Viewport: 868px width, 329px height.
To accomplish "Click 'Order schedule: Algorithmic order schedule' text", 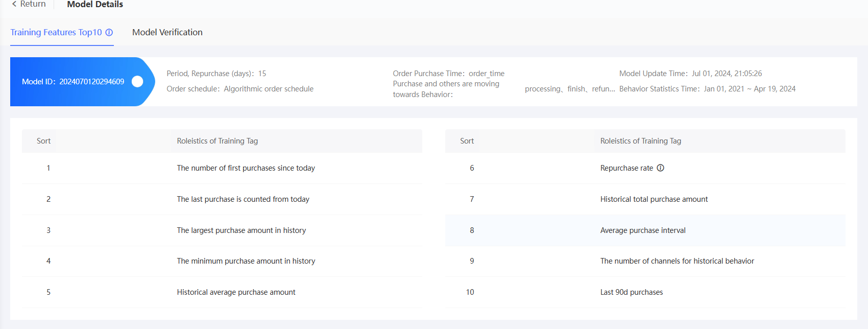I will [240, 89].
